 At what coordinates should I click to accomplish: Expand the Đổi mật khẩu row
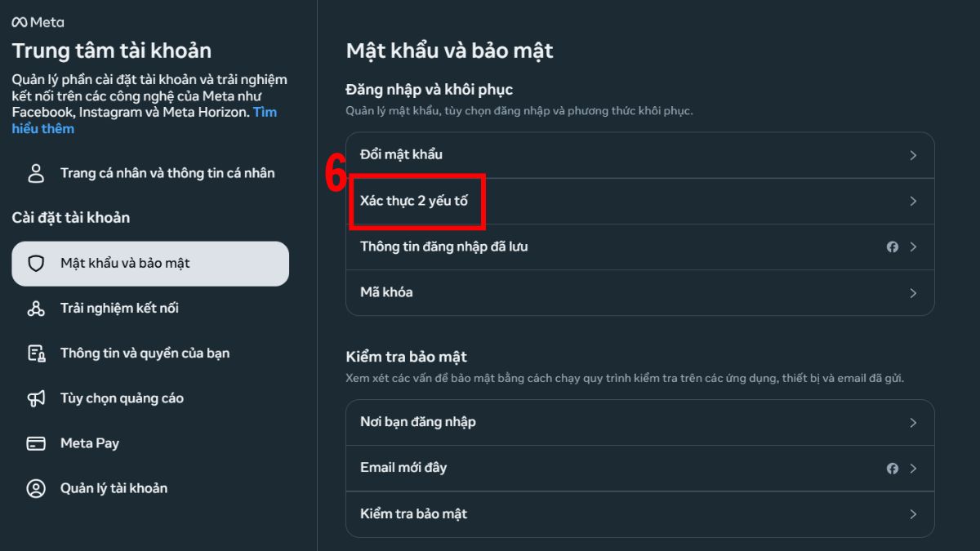(913, 155)
